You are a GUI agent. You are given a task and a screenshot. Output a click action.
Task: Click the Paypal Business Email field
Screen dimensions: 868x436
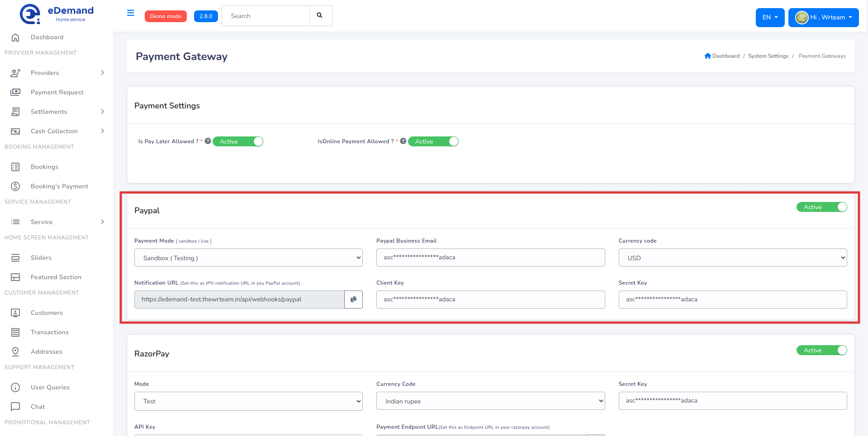pos(490,258)
